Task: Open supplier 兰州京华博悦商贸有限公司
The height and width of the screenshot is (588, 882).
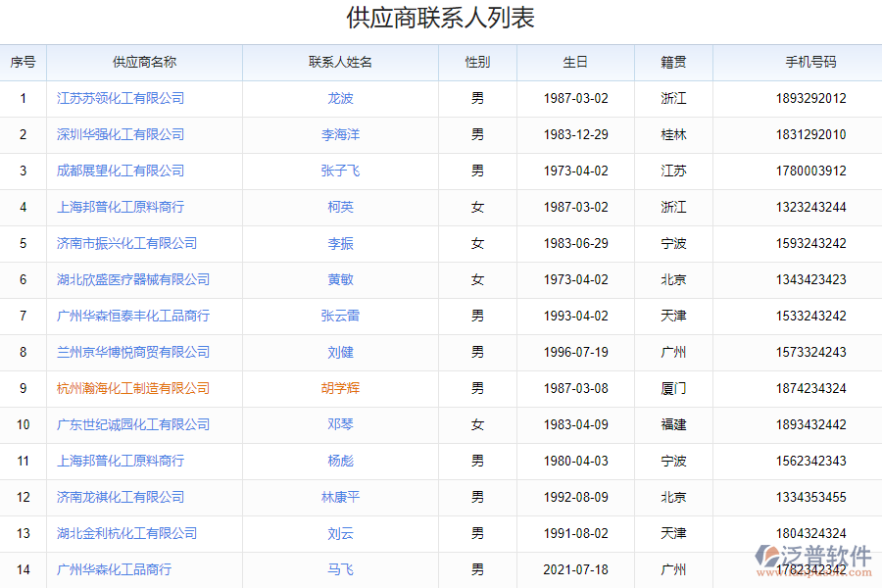Action: pyautogui.click(x=133, y=352)
